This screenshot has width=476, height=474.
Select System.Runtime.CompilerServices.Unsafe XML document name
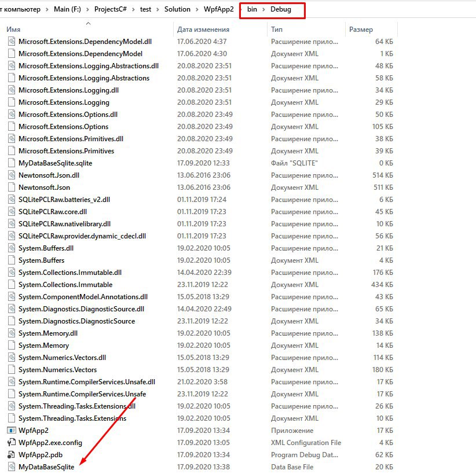(82, 394)
